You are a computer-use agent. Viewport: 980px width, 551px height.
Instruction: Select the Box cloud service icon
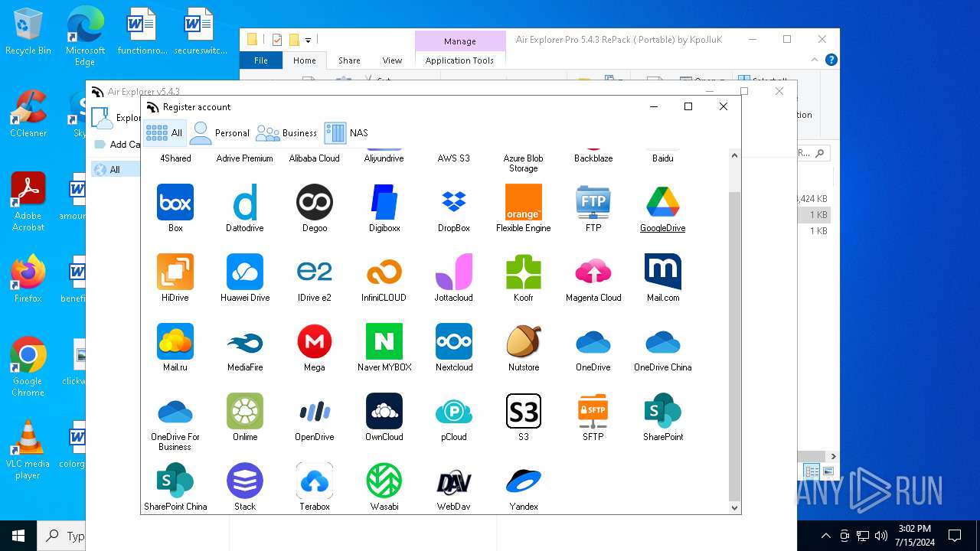[175, 202]
